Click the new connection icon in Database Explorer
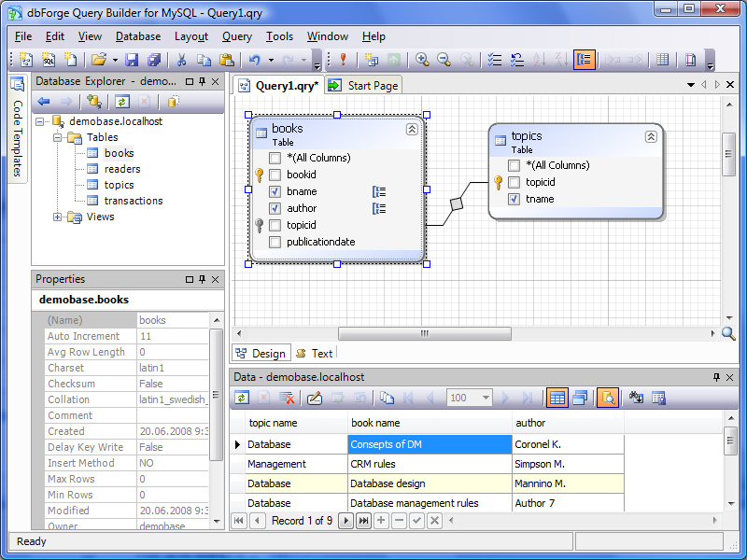747x560 pixels. [94, 101]
